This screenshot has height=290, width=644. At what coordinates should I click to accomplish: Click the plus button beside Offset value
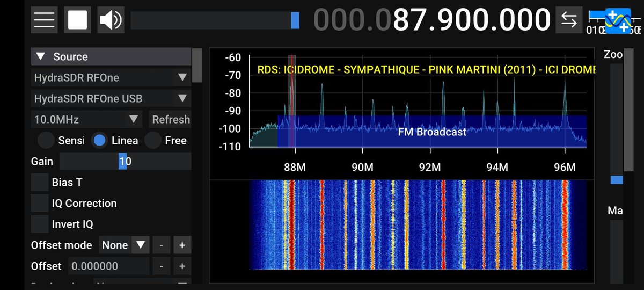point(182,266)
